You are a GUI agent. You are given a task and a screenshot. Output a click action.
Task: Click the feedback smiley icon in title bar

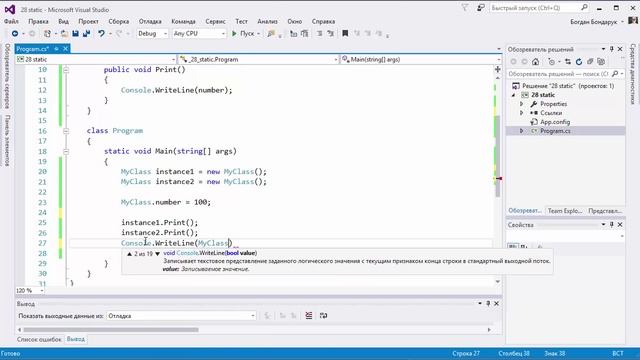(x=481, y=8)
